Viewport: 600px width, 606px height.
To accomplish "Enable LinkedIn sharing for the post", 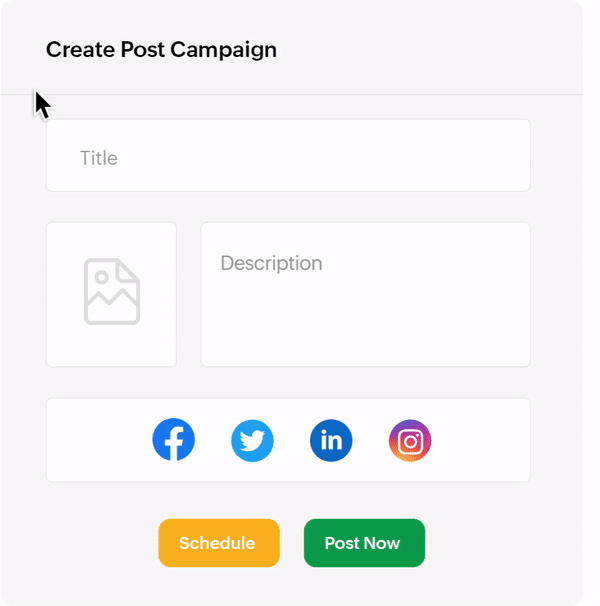I will tap(331, 440).
